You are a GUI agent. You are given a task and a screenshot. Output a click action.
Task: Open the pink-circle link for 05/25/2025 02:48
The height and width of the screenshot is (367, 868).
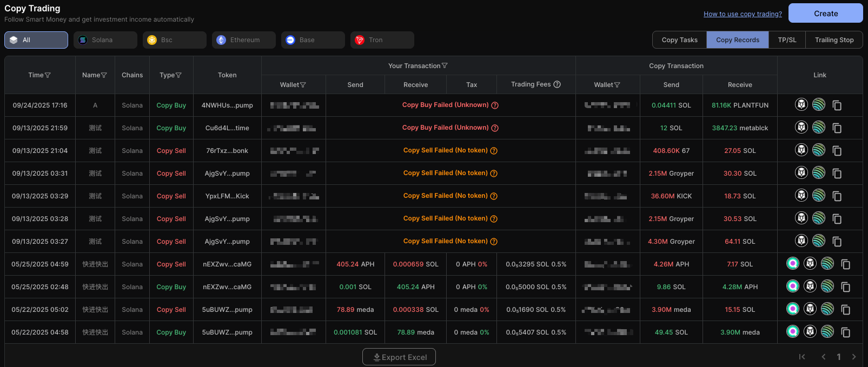click(793, 286)
